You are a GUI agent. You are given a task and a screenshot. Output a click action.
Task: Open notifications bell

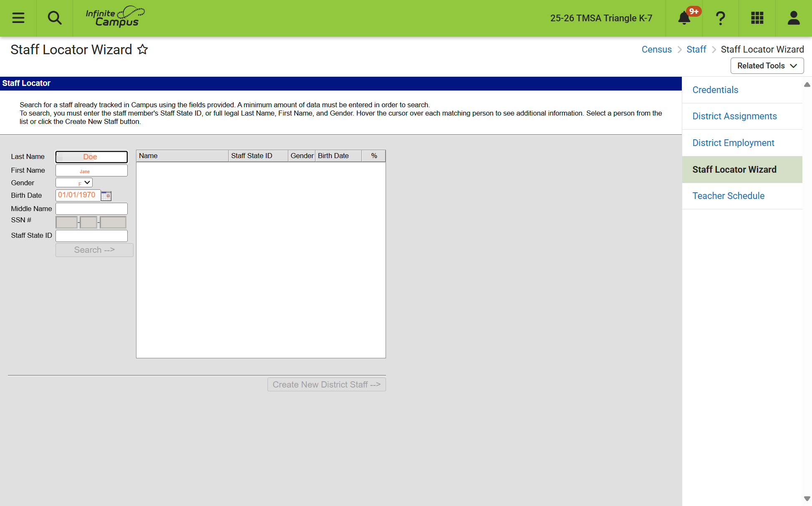click(x=684, y=18)
